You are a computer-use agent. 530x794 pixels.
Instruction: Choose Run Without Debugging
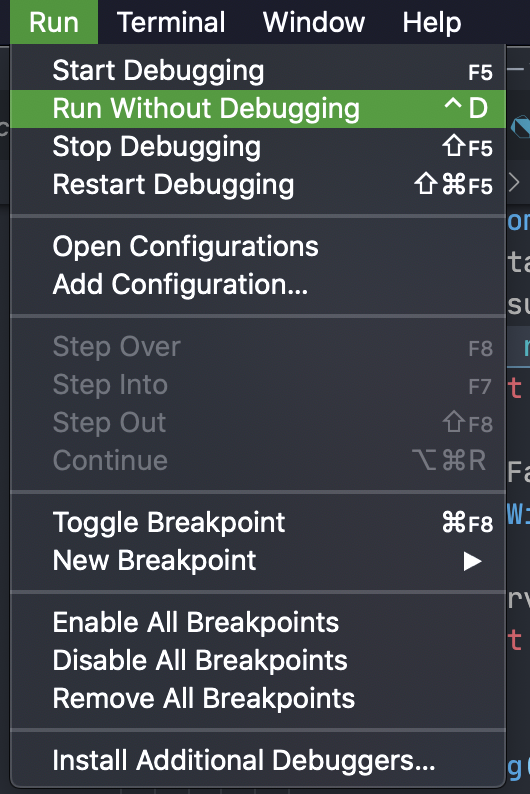pos(258,109)
